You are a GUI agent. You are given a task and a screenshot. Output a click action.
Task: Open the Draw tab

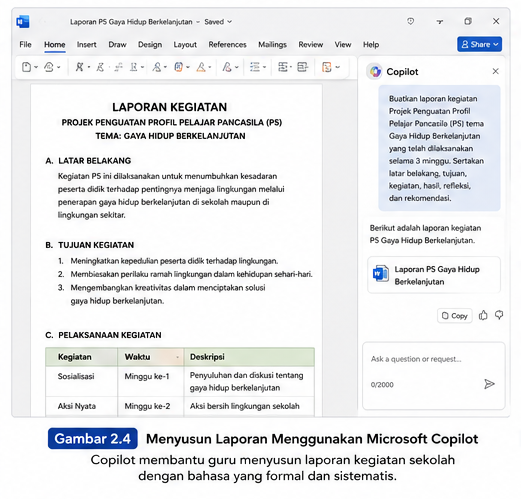(x=117, y=45)
